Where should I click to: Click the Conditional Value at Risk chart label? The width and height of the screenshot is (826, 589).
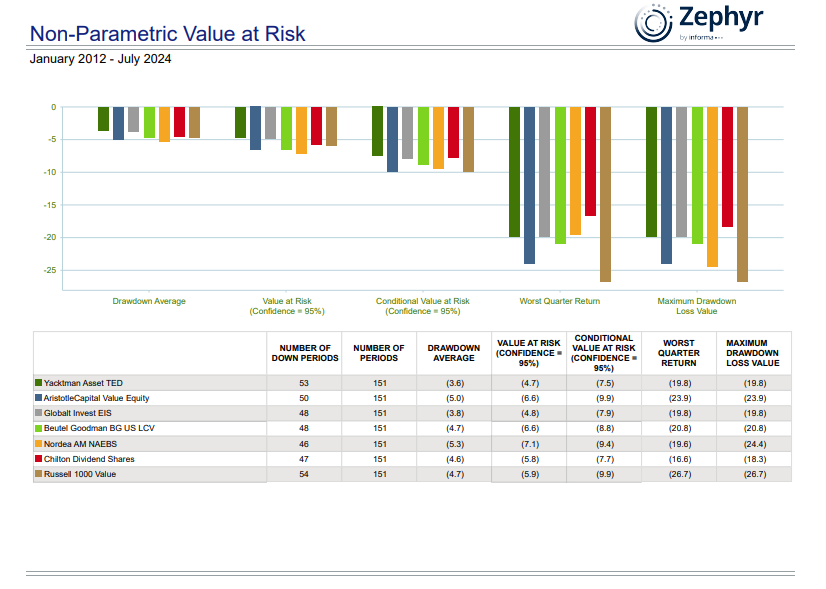422,306
